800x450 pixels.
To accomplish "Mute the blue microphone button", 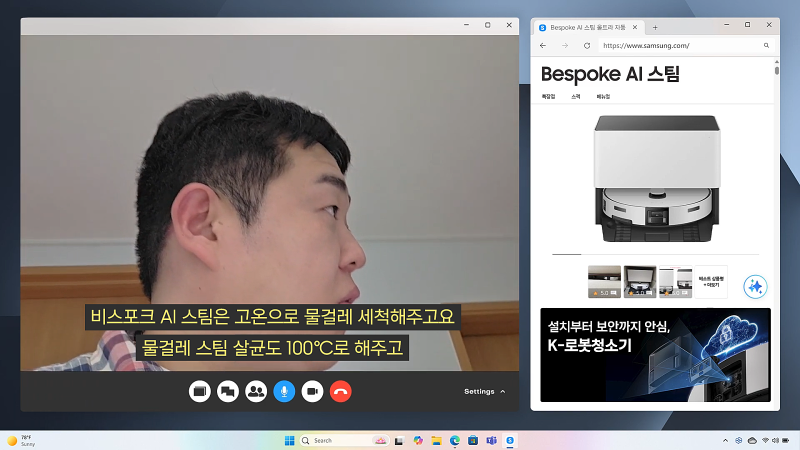I will point(284,391).
